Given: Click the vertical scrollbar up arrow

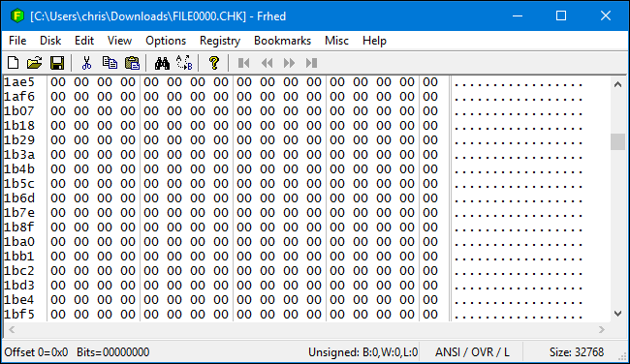Looking at the screenshot, I should pos(617,84).
